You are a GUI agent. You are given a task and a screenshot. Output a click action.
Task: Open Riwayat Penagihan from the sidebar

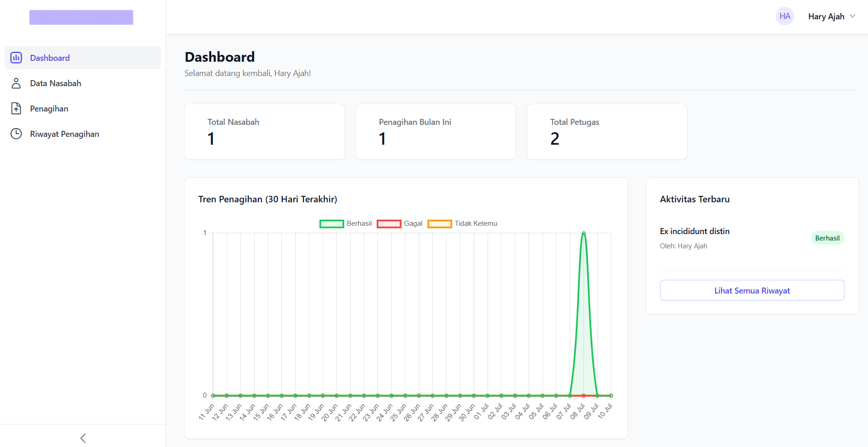tap(65, 134)
